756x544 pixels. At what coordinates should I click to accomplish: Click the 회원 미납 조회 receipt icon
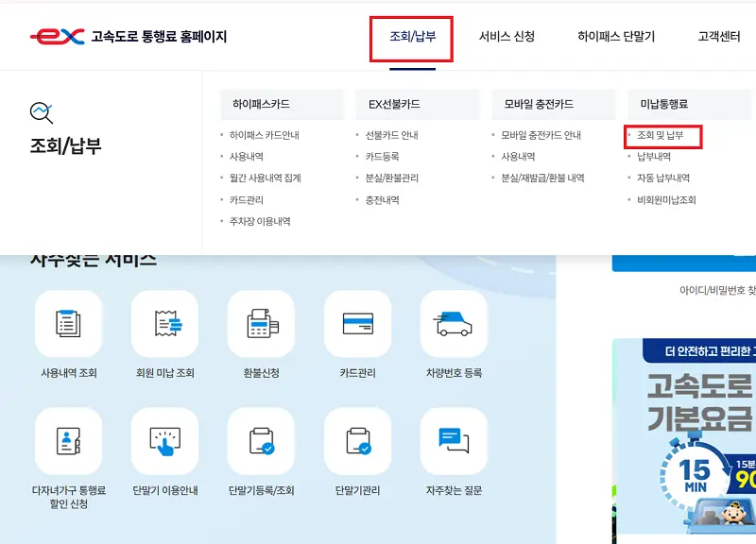[x=164, y=324]
